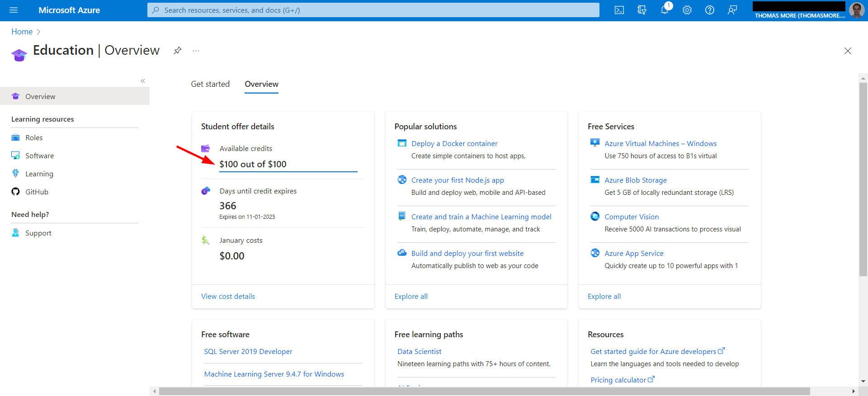868x396 pixels.
Task: Open Create your first Node.js app
Action: (x=458, y=180)
